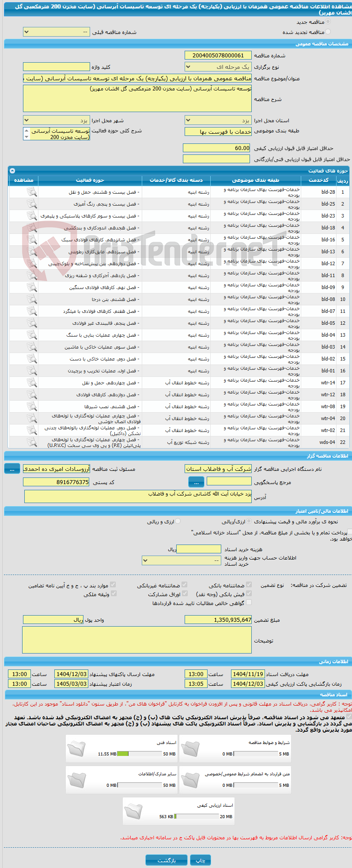Image resolution: width=352 pixels, height=868 pixels.
Task: Open view icon for row wtr-12
Action: pos(32,395)
